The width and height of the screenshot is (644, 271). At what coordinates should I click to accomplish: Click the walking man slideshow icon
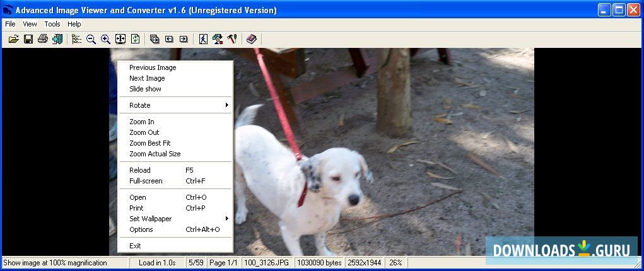coord(203,39)
